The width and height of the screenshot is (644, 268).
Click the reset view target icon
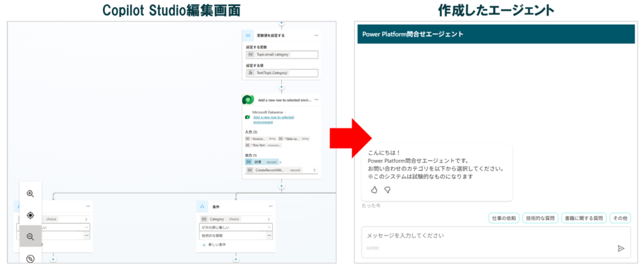click(30, 215)
